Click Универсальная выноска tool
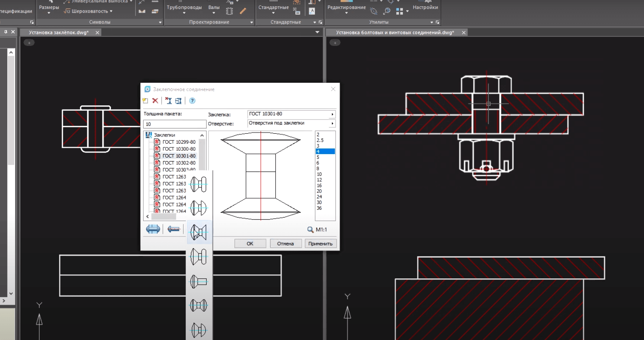Screen dimensions: 644x340 tap(98, 1)
